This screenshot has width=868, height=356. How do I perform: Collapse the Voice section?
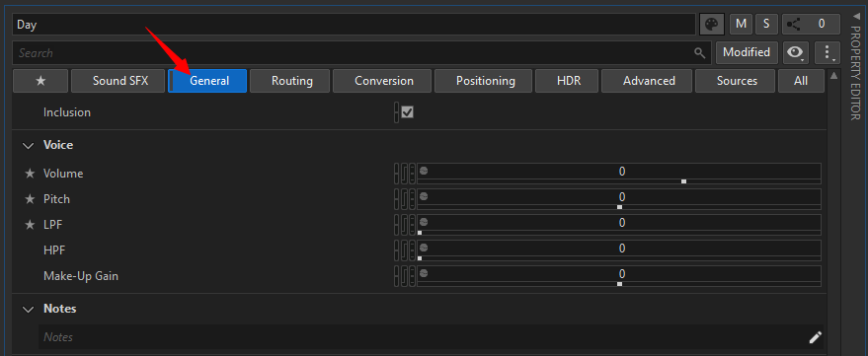click(29, 146)
